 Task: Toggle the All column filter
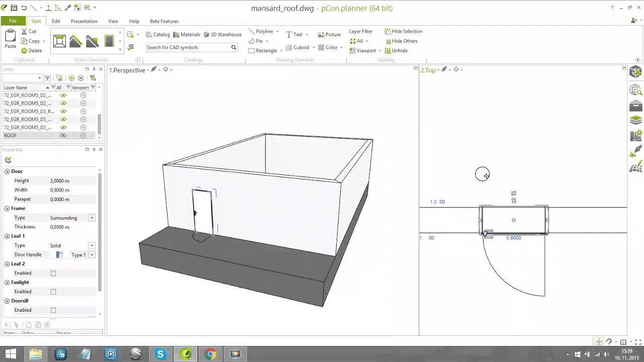(x=68, y=87)
